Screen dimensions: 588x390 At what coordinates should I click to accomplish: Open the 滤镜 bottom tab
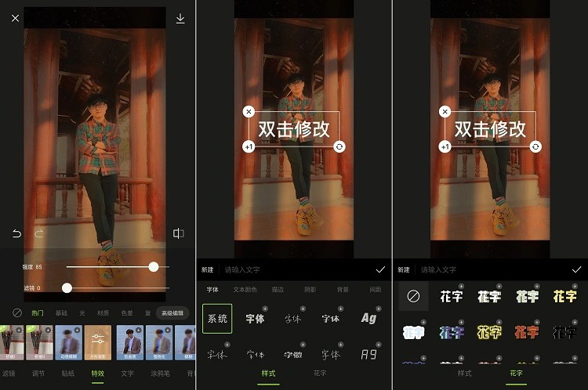point(9,373)
